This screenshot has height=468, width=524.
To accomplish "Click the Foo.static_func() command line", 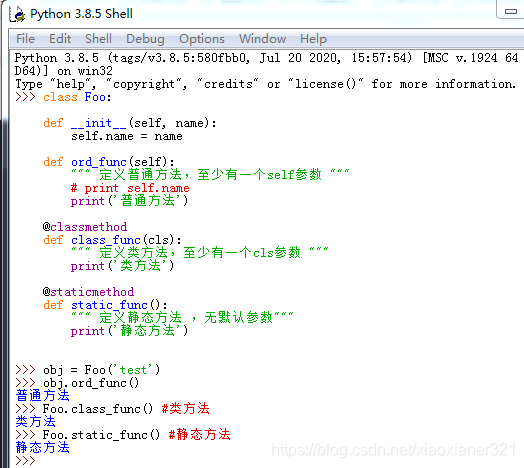I will click(x=123, y=435).
